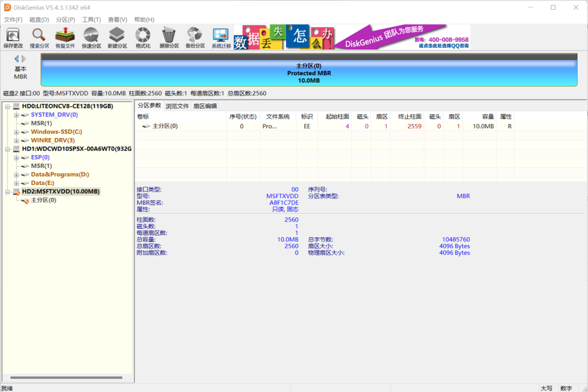This screenshot has width=588, height=392.
Task: Click 删除分区 (Delete partition) trash icon
Action: (169, 38)
